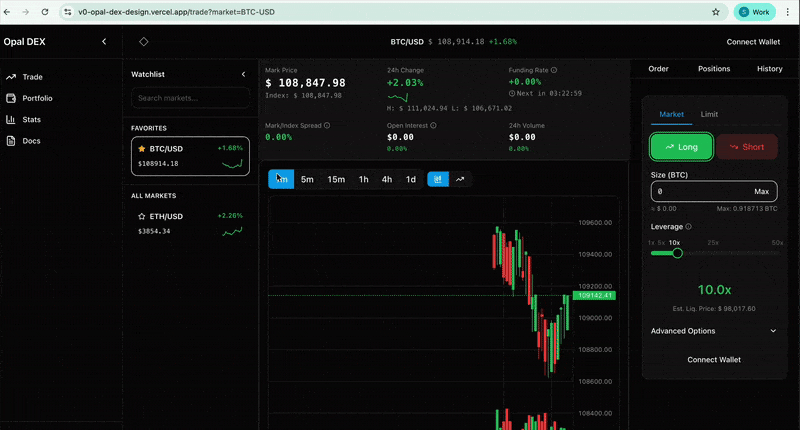Select the Market order tab
Image resolution: width=800 pixels, height=430 pixels.
[x=671, y=114]
